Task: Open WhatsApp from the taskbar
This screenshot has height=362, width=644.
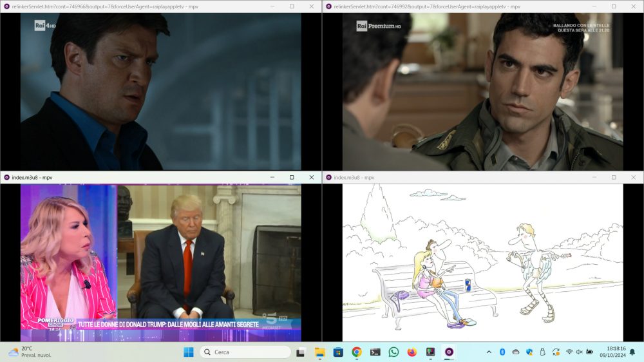Action: click(393, 352)
